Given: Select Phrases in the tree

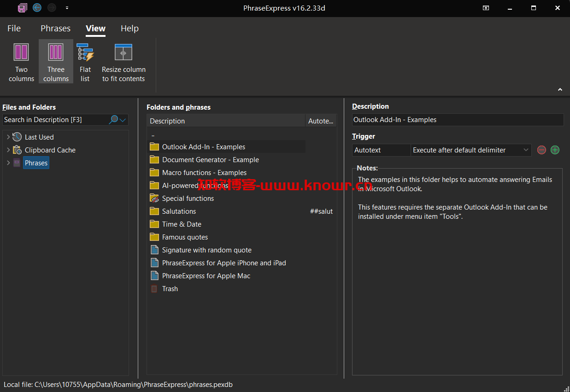Looking at the screenshot, I should 36,163.
